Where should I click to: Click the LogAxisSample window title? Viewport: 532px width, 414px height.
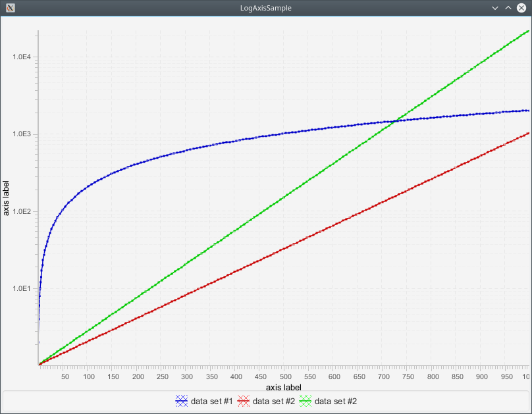click(x=265, y=8)
